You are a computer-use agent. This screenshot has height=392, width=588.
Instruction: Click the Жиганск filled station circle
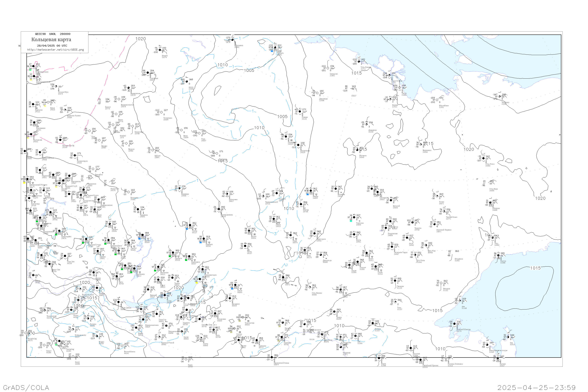click(357, 150)
